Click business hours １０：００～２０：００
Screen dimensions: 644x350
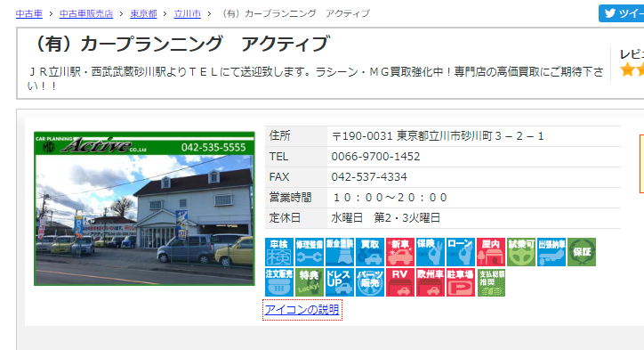pos(390,198)
